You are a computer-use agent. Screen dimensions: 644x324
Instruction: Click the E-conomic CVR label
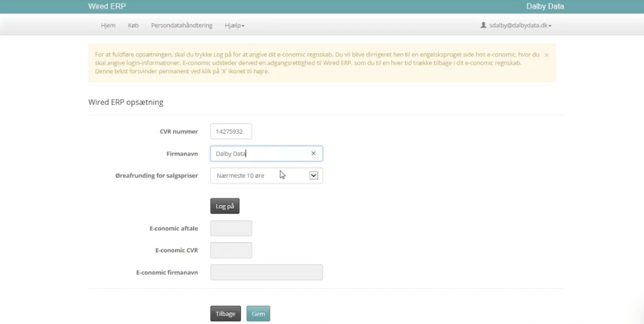click(x=177, y=251)
